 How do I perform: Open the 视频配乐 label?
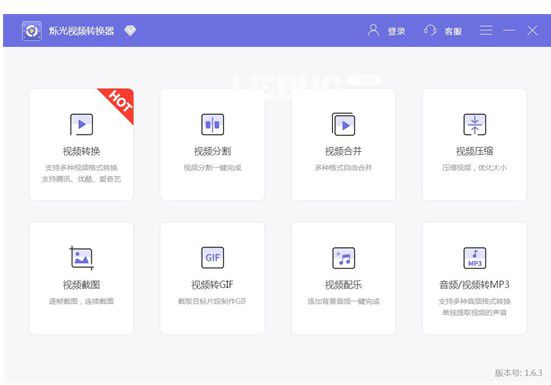coord(343,285)
